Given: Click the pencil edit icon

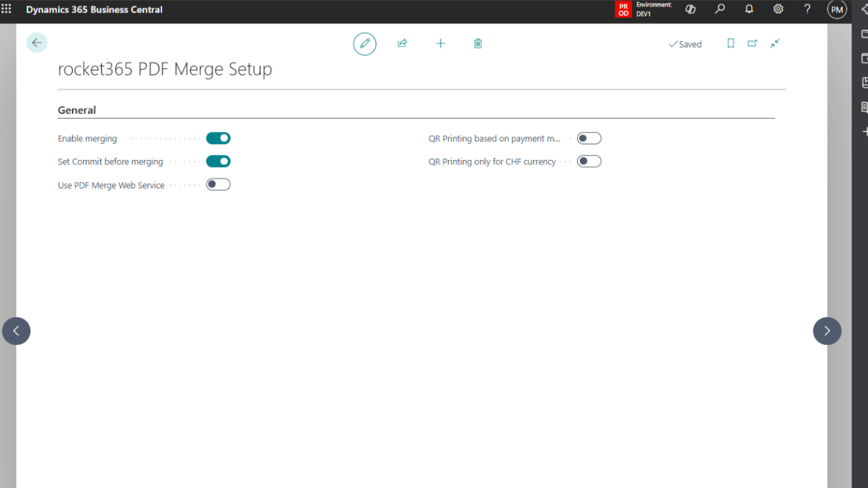Looking at the screenshot, I should (x=365, y=43).
